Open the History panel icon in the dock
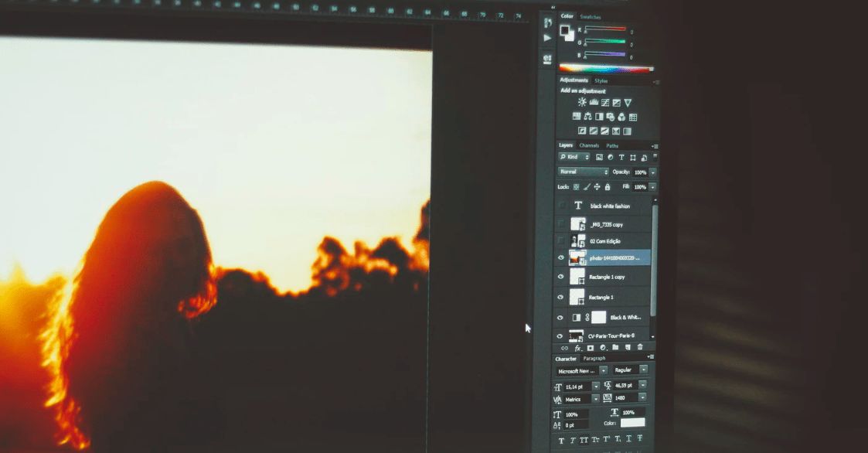The image size is (868, 453). click(547, 22)
